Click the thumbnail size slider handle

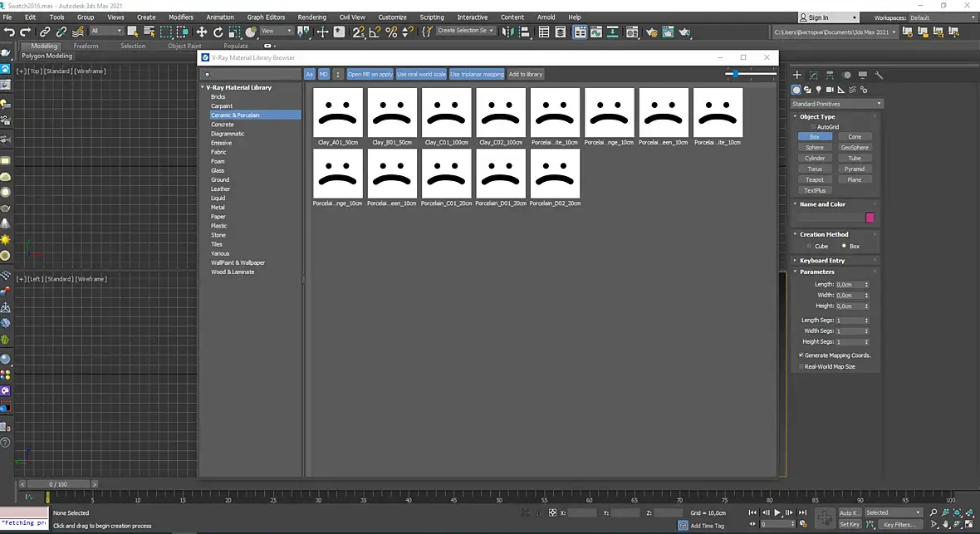(x=736, y=74)
